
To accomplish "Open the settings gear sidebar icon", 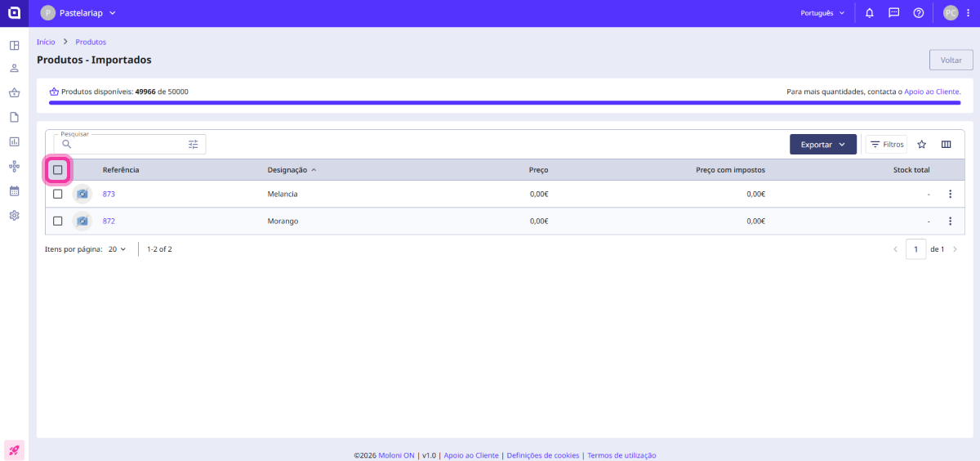I will (14, 216).
